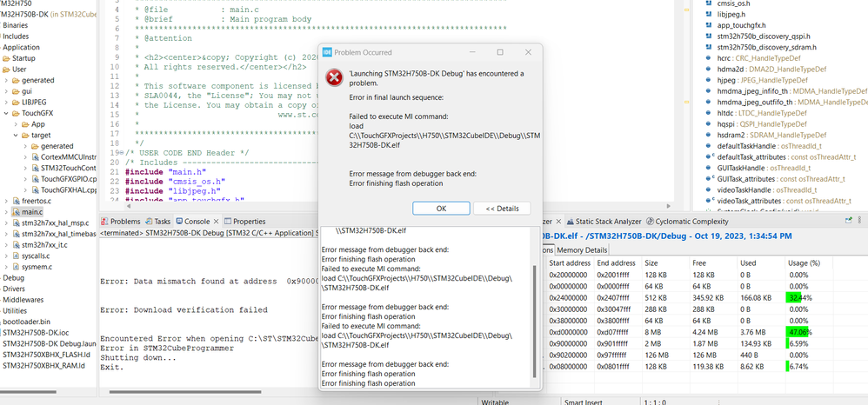Click the include icon beside app_touchgfx.h in the outline
This screenshot has width=868, height=405.
709,25
